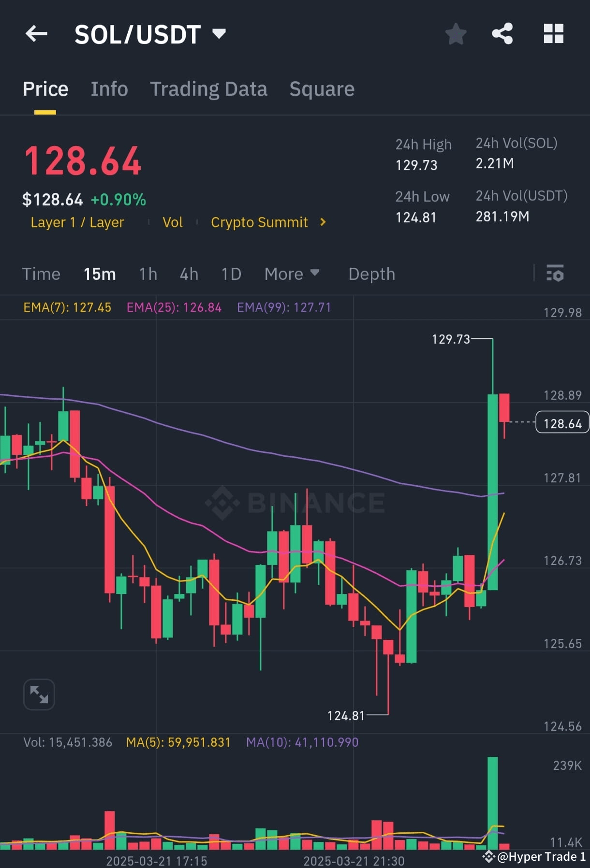This screenshot has height=868, width=590.
Task: Expand chart to fullscreen mode
Action: click(x=39, y=694)
